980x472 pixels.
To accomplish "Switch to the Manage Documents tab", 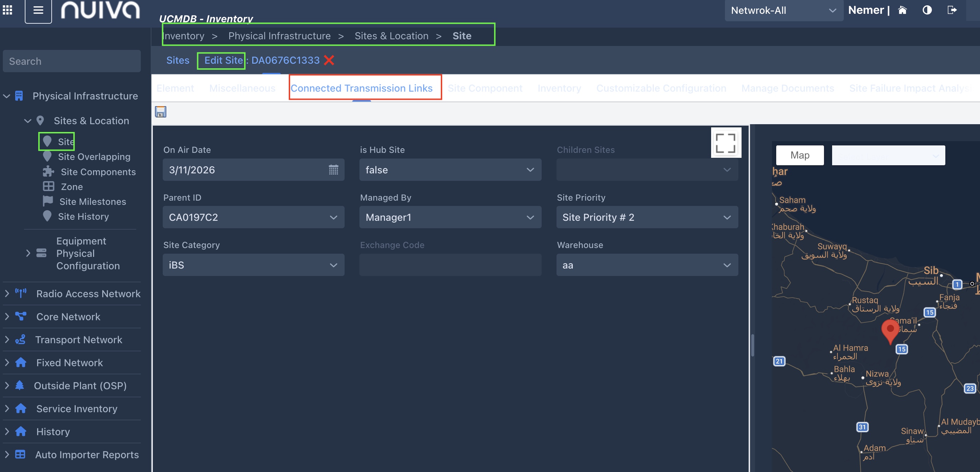I will (x=788, y=88).
